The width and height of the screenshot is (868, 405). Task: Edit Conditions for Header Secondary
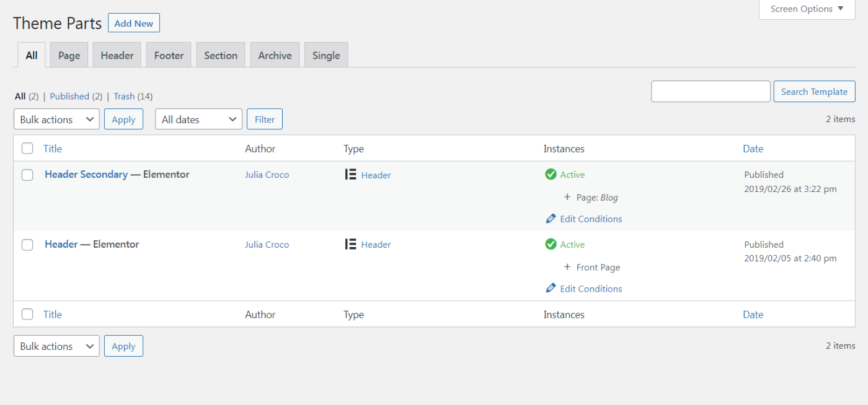tap(591, 219)
